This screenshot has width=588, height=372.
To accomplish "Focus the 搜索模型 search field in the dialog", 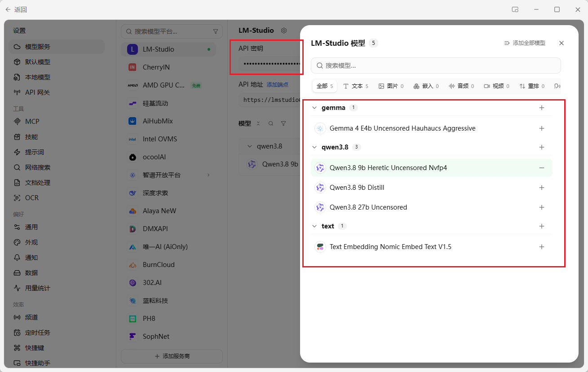I will coord(436,66).
